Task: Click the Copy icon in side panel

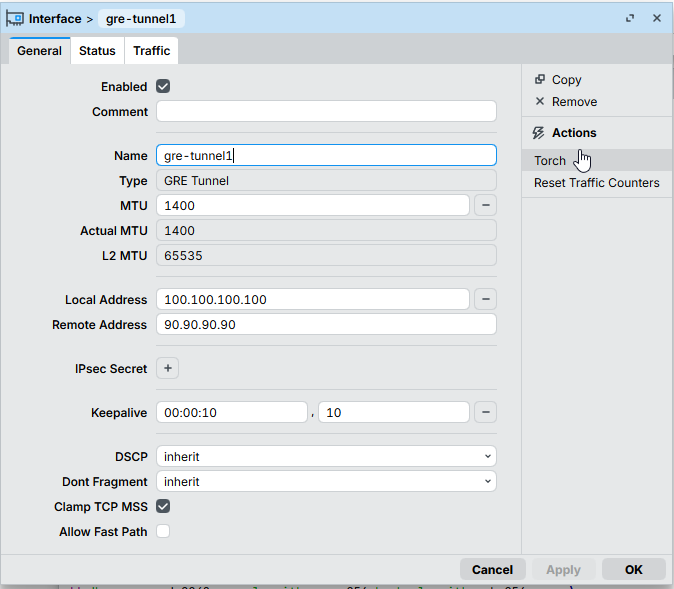Action: [x=540, y=80]
